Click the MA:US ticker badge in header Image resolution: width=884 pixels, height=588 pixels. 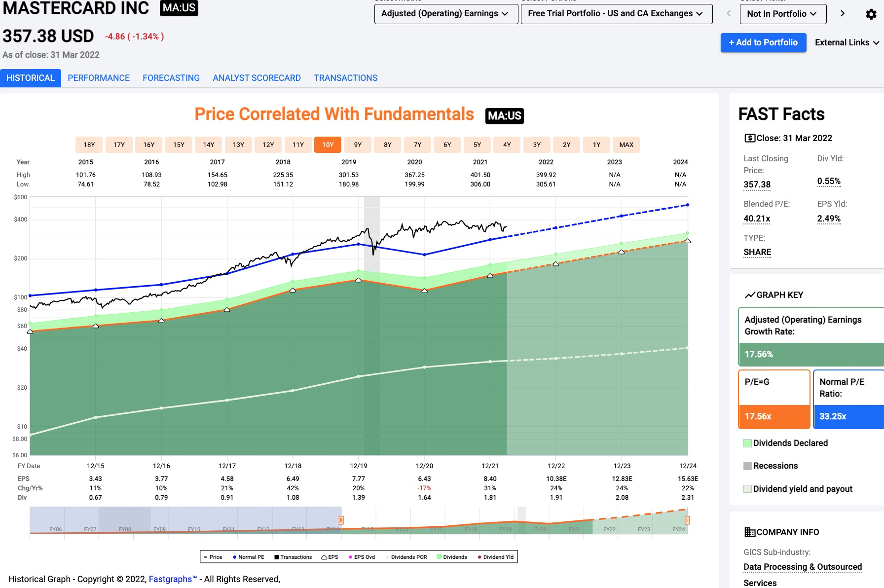coord(179,8)
